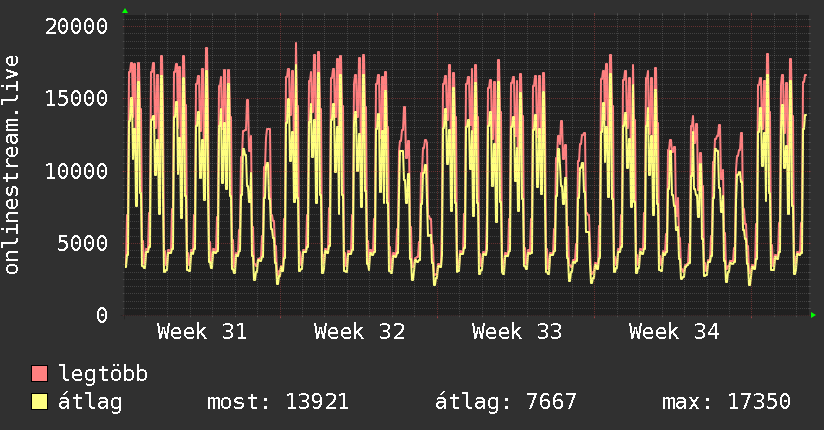Click the 20000 y-axis value

pos(76,26)
